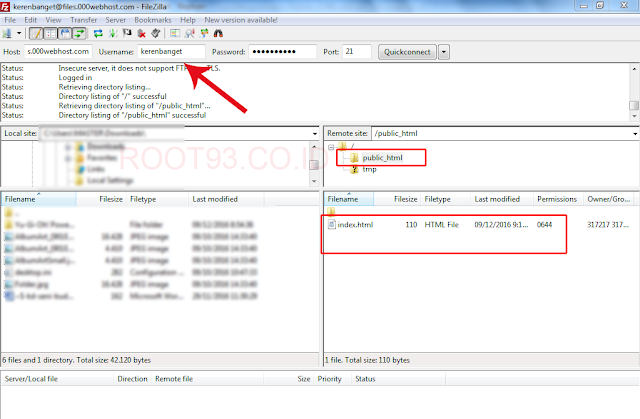Screen dimensions: 640x419
Task: Click the 'Remote file' queue column header
Action: (207, 379)
